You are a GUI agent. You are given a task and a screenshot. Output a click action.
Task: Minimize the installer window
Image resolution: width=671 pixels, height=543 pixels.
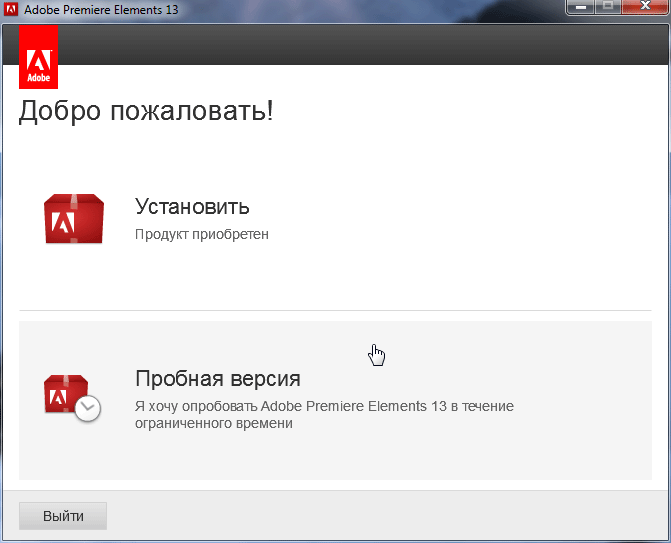tap(580, 7)
